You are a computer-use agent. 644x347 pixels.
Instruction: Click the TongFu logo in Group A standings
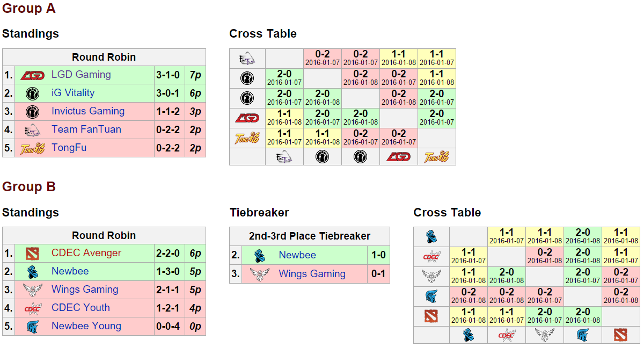(x=32, y=148)
